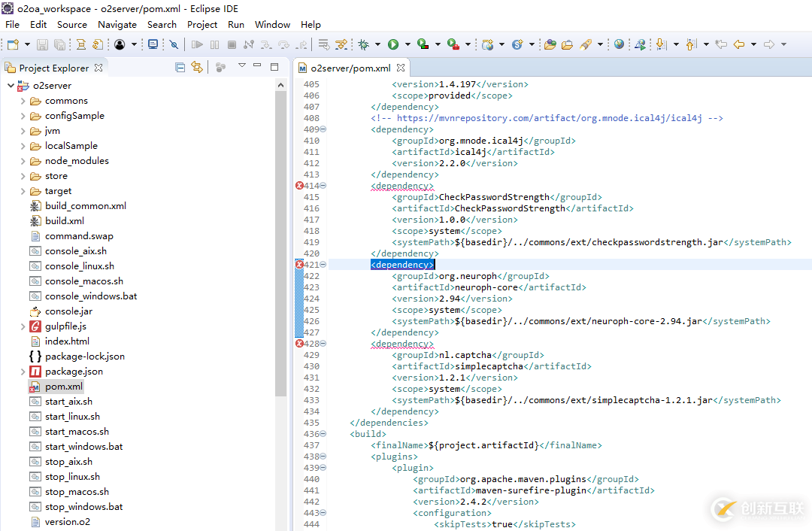This screenshot has width=812, height=531.
Task: Toggle Link with Editor in Project Explorer
Action: pos(197,68)
